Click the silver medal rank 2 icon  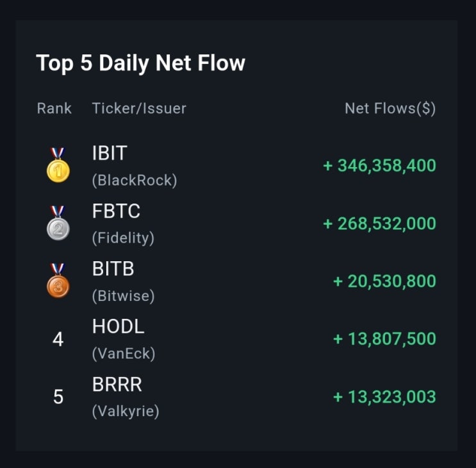[x=58, y=223]
